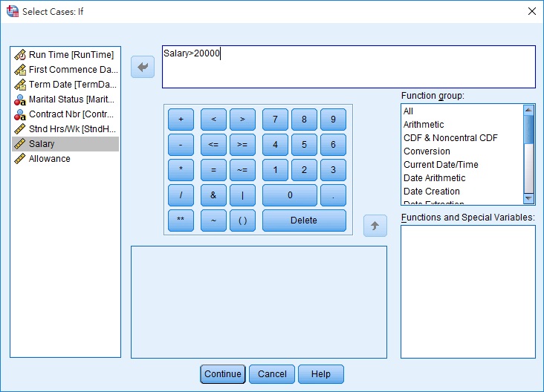Click the number 8 key
This screenshot has height=392, width=544.
[304, 120]
